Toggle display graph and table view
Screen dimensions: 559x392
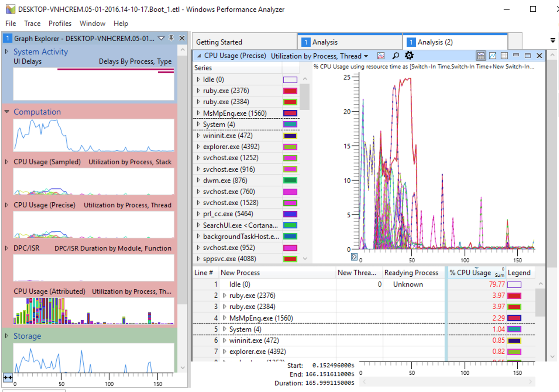[481, 56]
